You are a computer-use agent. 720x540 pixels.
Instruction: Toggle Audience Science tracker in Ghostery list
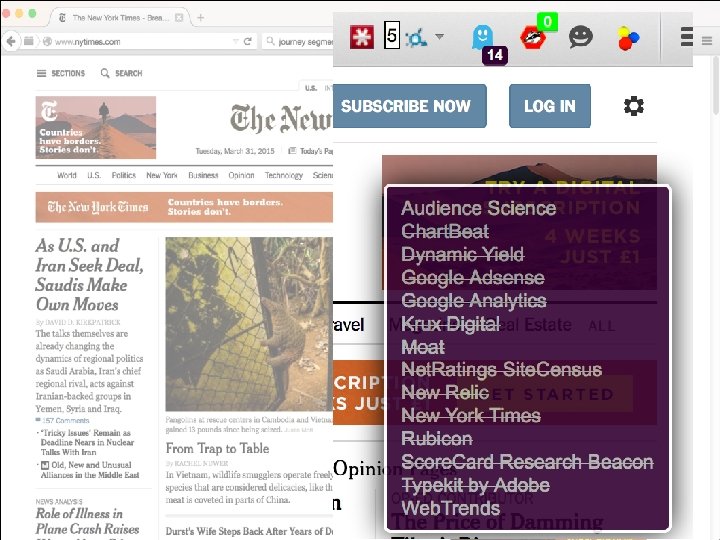click(478, 208)
